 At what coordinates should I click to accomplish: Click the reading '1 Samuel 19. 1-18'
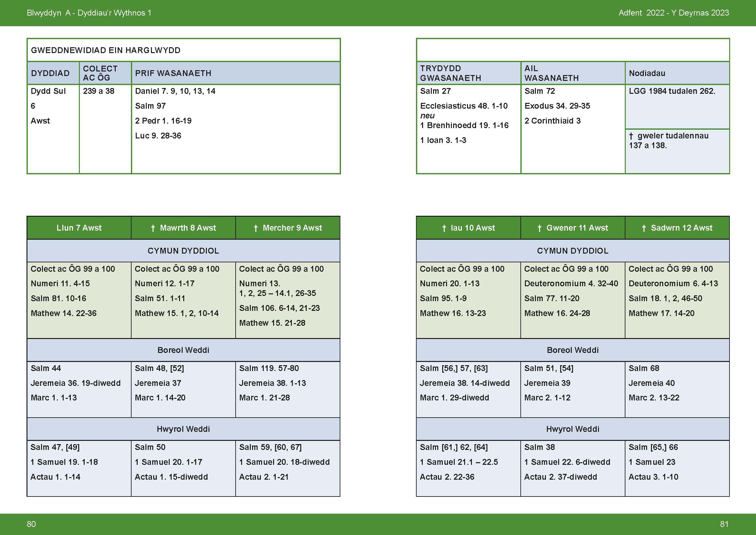[64, 462]
